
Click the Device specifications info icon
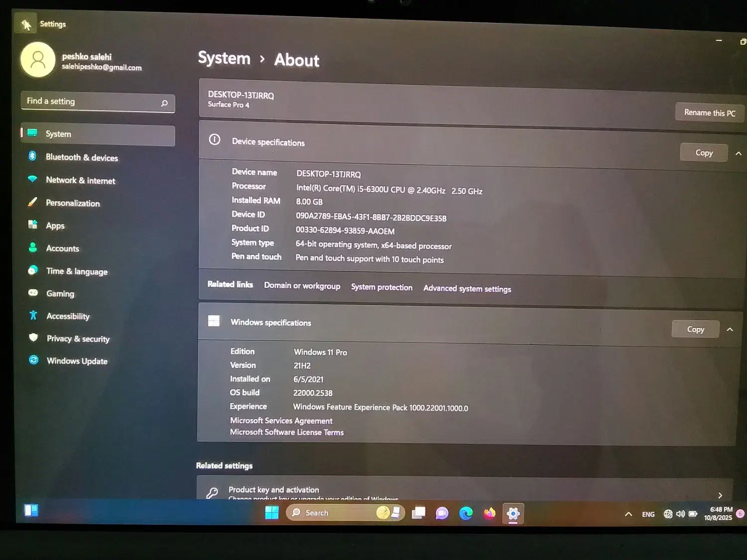click(215, 139)
